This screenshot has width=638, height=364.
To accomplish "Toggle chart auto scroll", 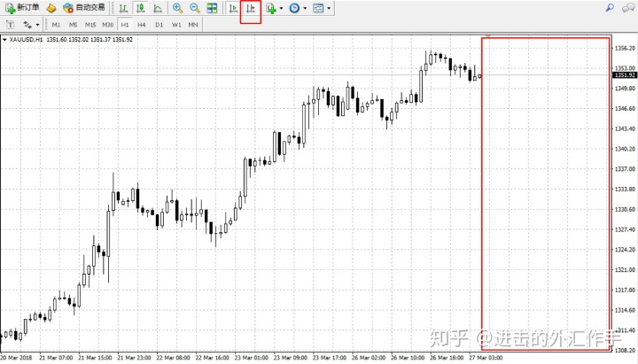I will tap(233, 8).
